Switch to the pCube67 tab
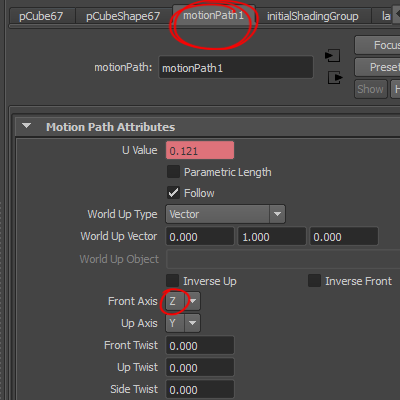Screen dimensions: 400x400 41,16
